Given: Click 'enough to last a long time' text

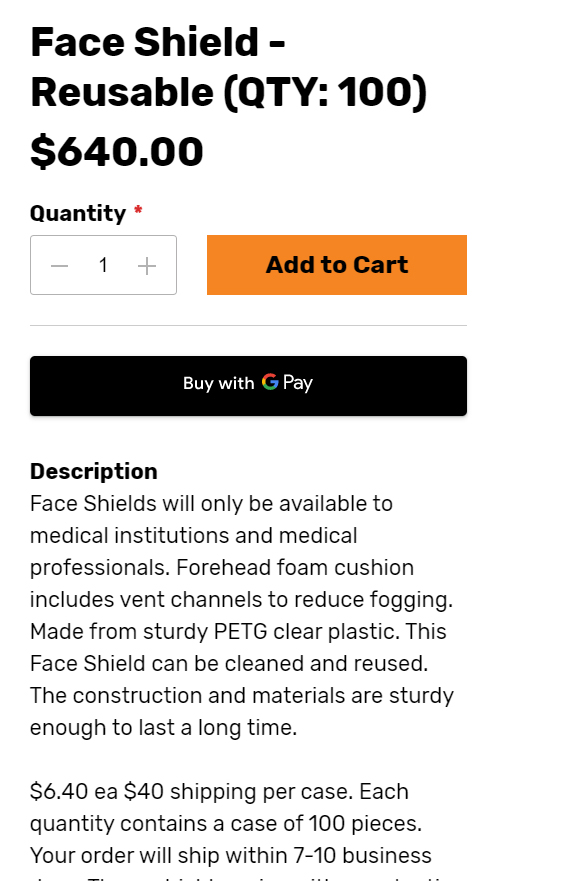Looking at the screenshot, I should pyautogui.click(x=163, y=728).
